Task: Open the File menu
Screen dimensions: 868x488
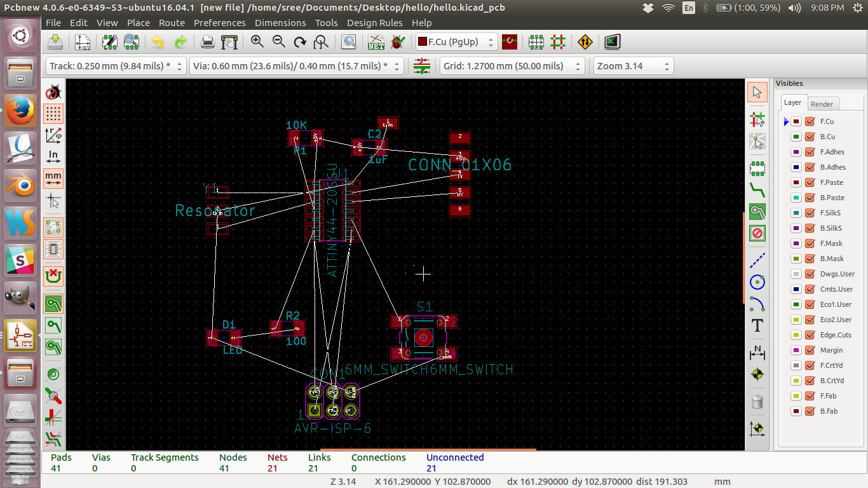Action: click(x=53, y=22)
